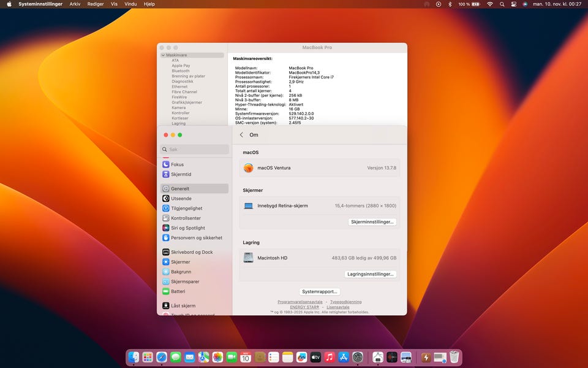Click the Søk search field
588x368 pixels.
[195, 150]
